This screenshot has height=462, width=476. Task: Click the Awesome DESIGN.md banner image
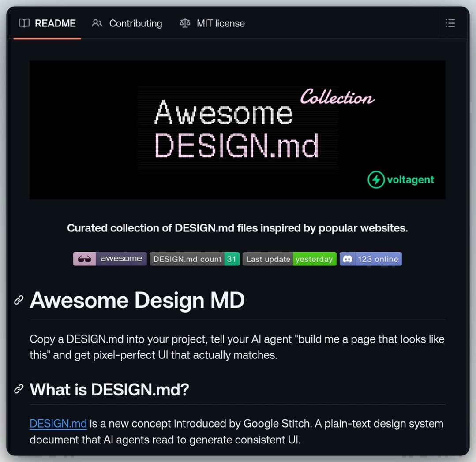tap(237, 130)
